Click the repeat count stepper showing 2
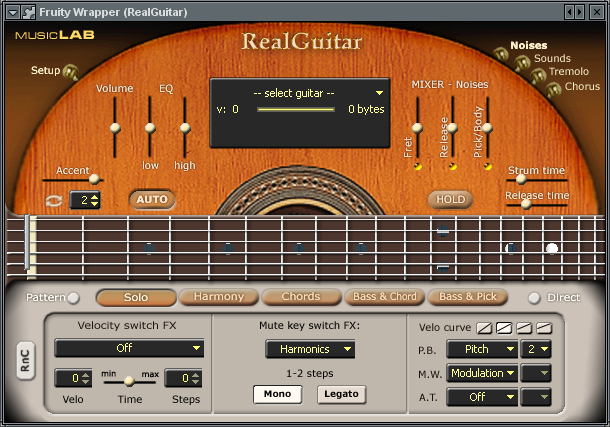 click(85, 200)
